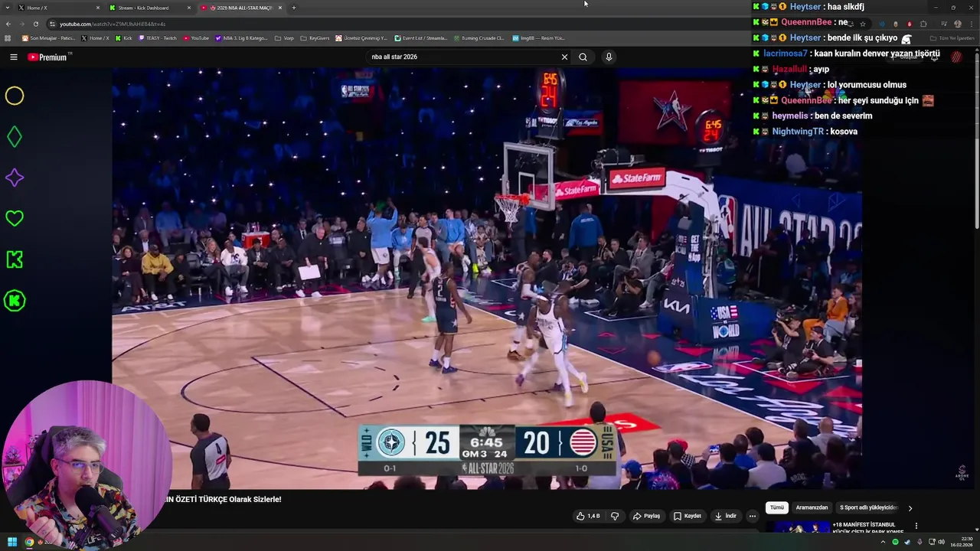The image size is (980, 551).
Task: Open options for +18 MANİFEST İSTANBUL video
Action: (x=916, y=526)
